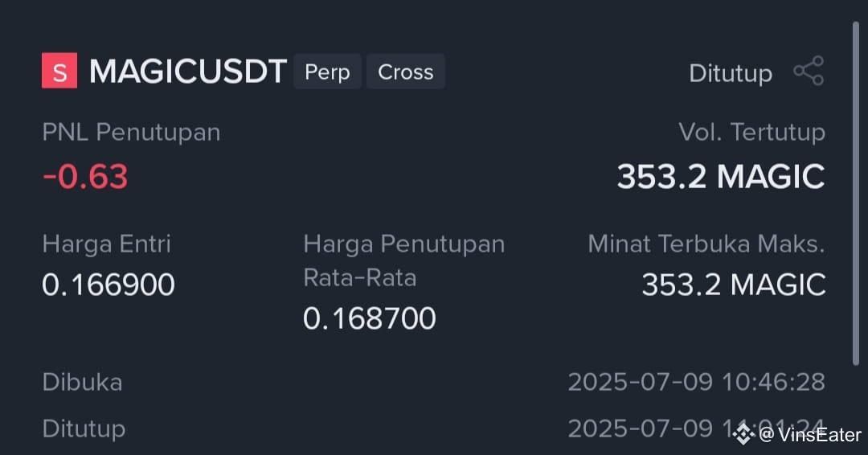Click the PNL Penutupan label
This screenshot has height=455, width=868.
pyautogui.click(x=131, y=133)
